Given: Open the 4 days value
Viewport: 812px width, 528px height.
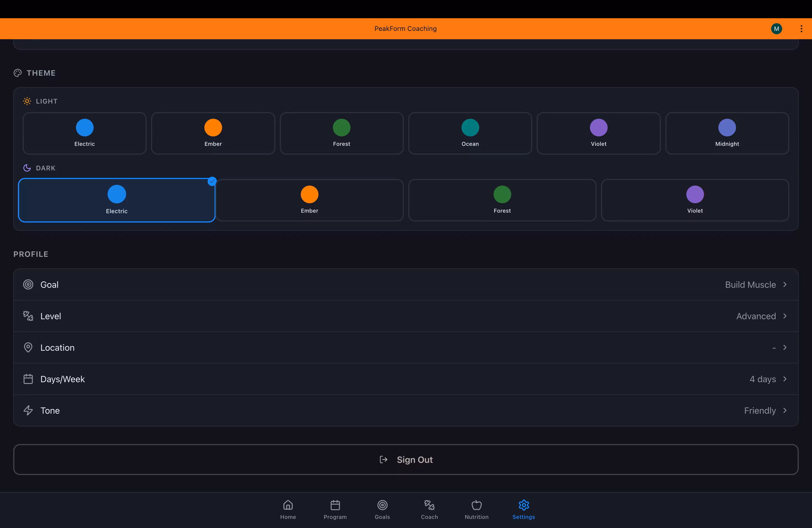Looking at the screenshot, I should point(763,379).
